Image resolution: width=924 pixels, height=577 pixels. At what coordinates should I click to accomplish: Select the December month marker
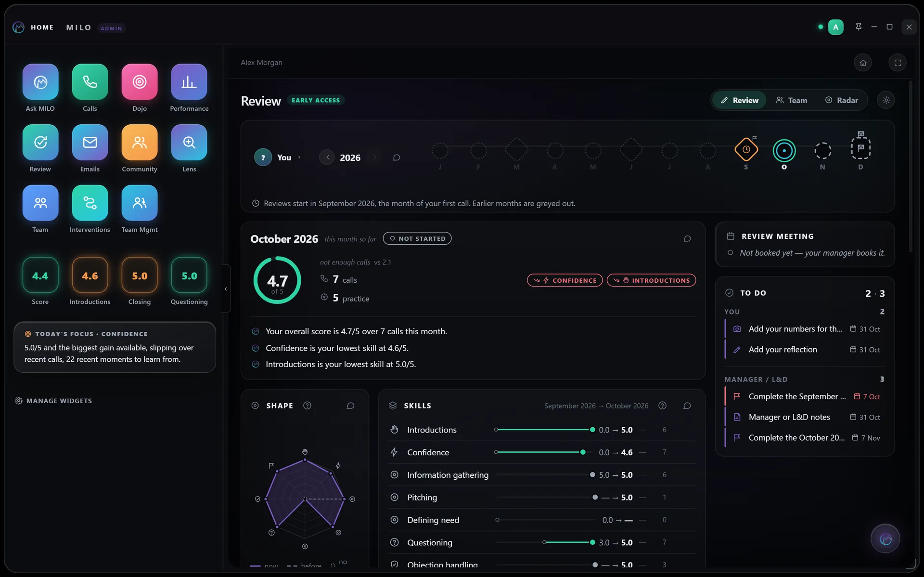860,148
